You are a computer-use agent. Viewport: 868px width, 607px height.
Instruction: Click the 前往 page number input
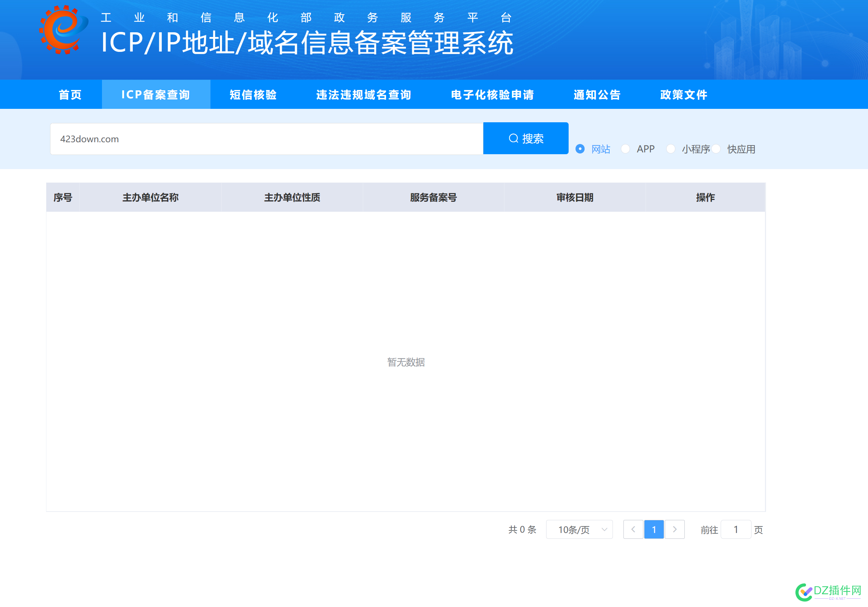[x=736, y=529]
